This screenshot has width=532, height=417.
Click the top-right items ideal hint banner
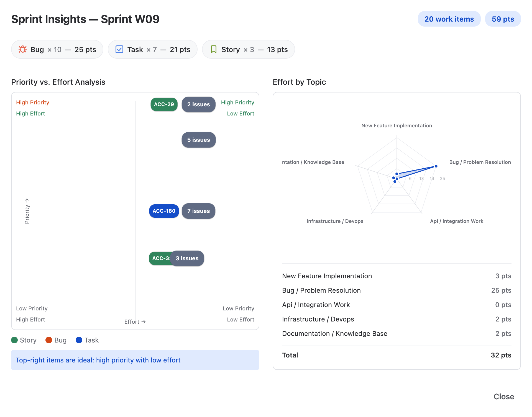[135, 360]
